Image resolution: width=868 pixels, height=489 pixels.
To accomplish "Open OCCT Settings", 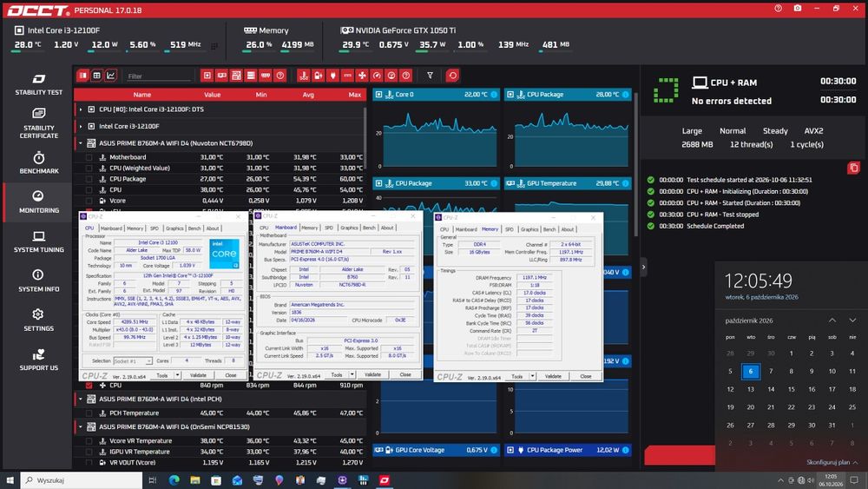I will coord(38,320).
